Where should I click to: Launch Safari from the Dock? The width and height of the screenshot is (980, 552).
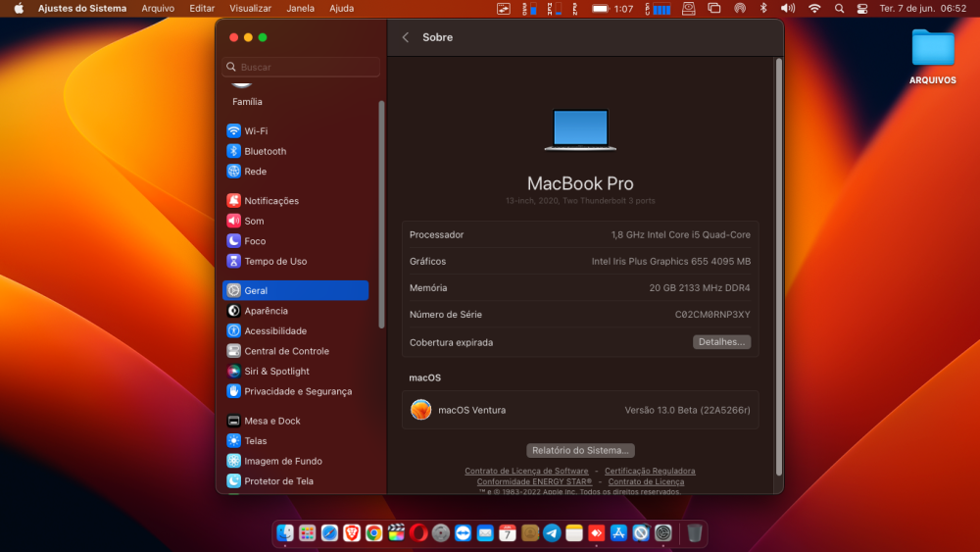(x=329, y=532)
